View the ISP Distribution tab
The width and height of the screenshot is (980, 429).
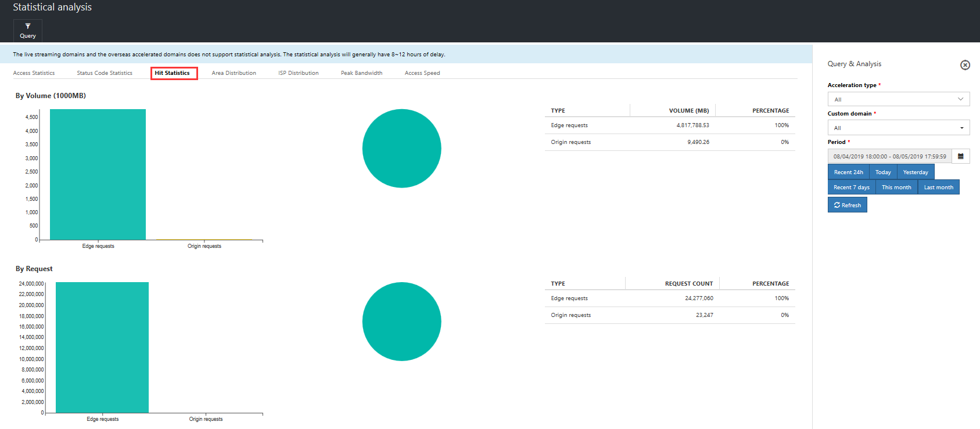(x=298, y=73)
